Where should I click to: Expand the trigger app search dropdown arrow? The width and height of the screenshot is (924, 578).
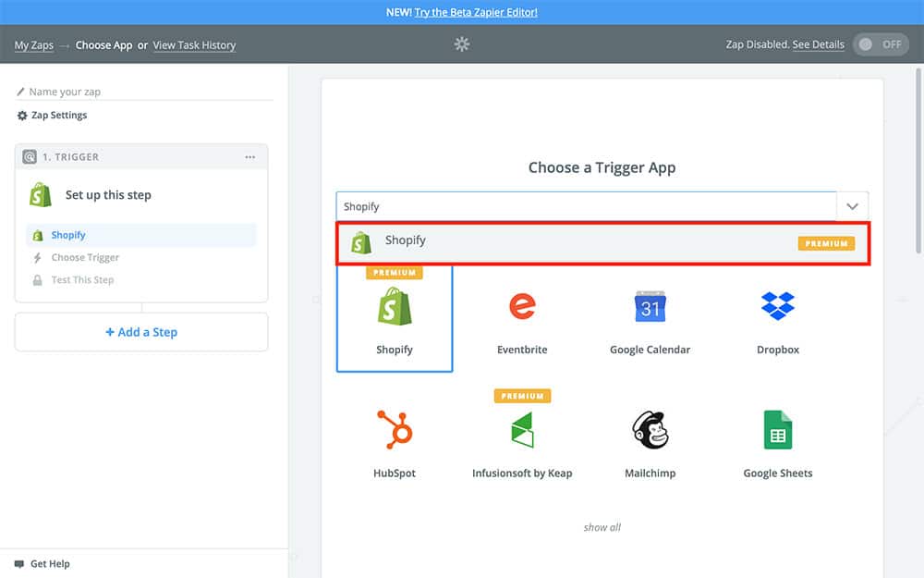tap(852, 207)
